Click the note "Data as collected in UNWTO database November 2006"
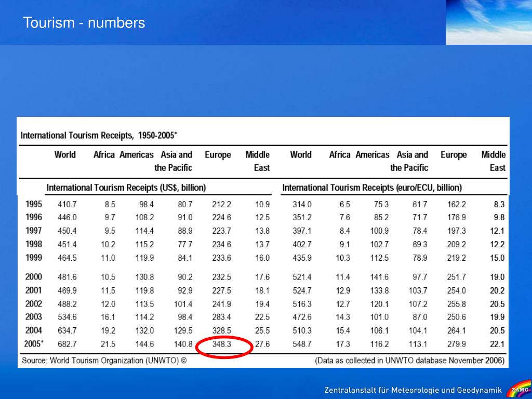The width and height of the screenshot is (532, 399). click(x=410, y=361)
